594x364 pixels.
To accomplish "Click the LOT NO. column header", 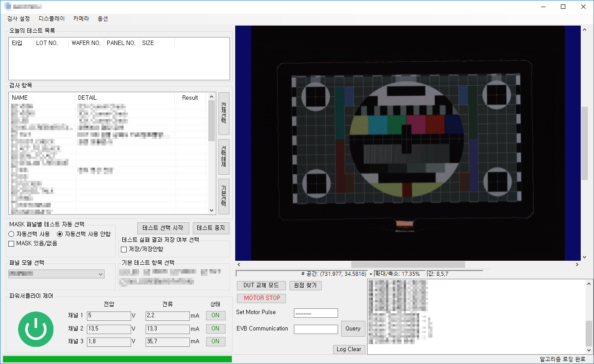I will pos(51,43).
